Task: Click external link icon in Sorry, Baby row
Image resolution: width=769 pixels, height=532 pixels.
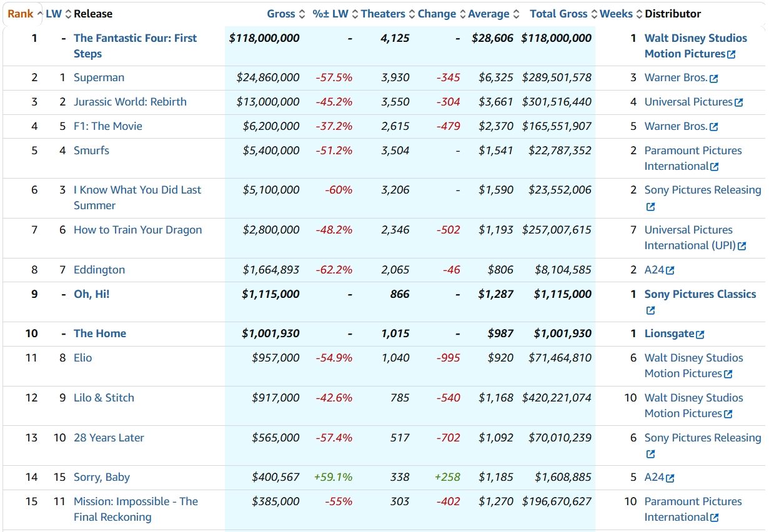Action: pyautogui.click(x=670, y=478)
